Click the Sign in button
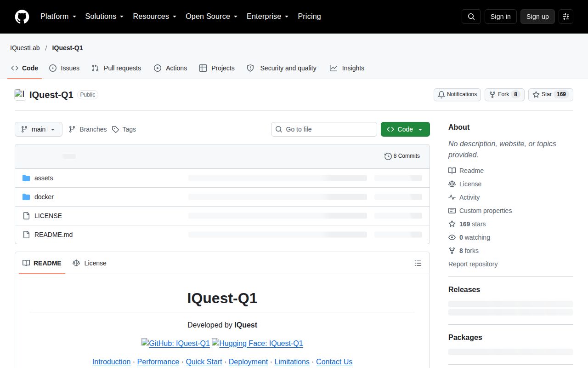 pyautogui.click(x=500, y=17)
